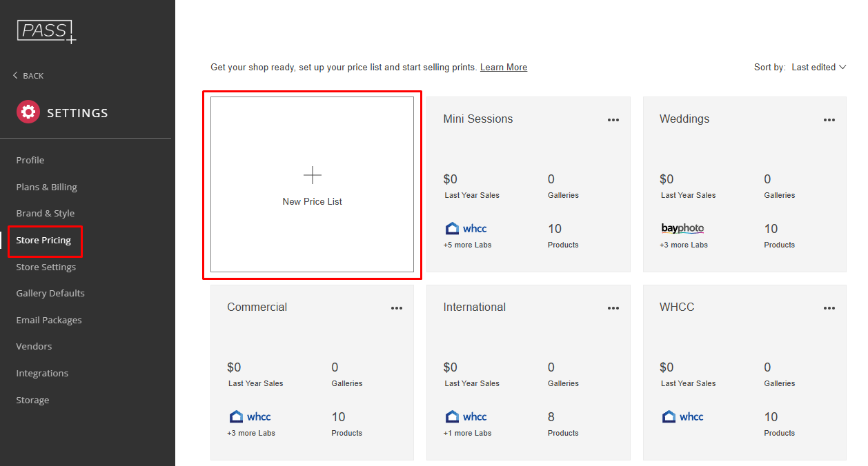Navigate to Brand & Style
Screen dimensions: 868x466
pyautogui.click(x=45, y=213)
